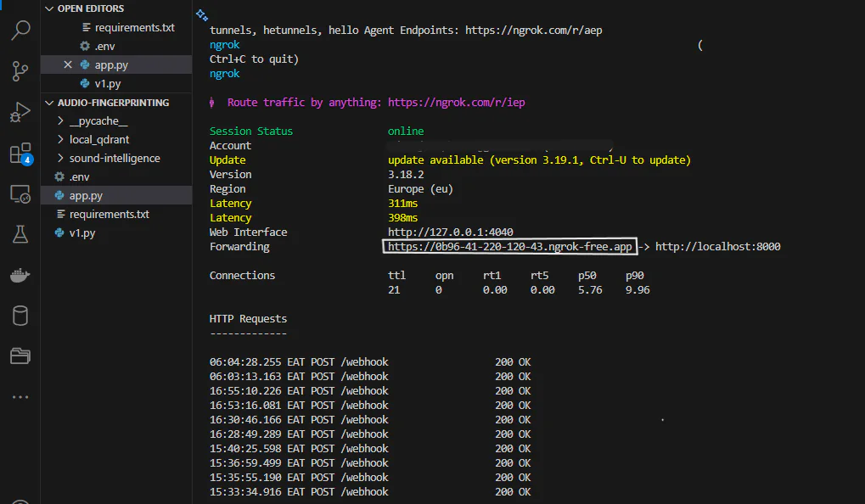Click the 'online' session status text
The height and width of the screenshot is (504, 865).
(x=406, y=132)
